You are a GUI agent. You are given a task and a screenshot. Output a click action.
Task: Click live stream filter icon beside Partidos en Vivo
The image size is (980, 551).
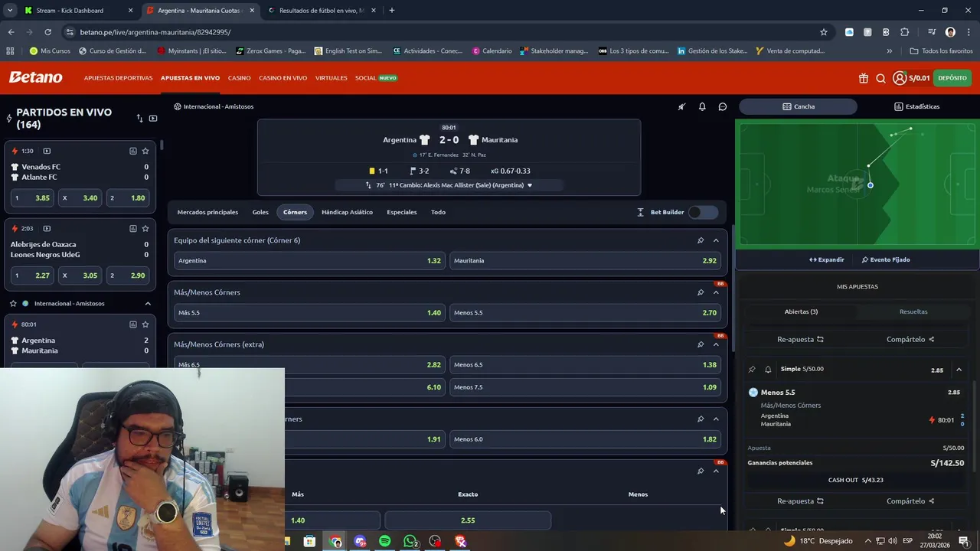point(153,119)
